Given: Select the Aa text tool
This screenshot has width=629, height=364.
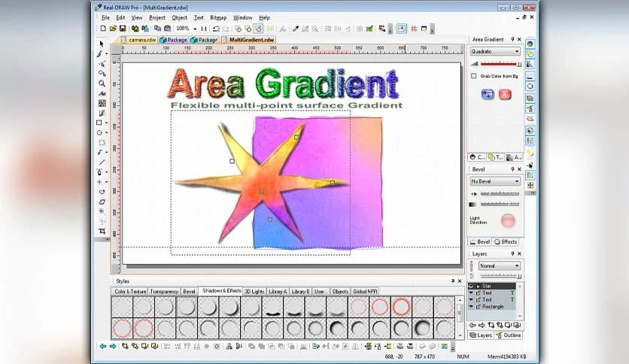Looking at the screenshot, I should (x=102, y=93).
